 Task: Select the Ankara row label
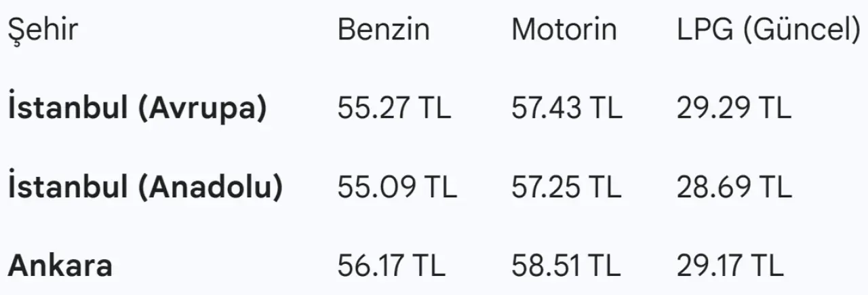(x=60, y=266)
